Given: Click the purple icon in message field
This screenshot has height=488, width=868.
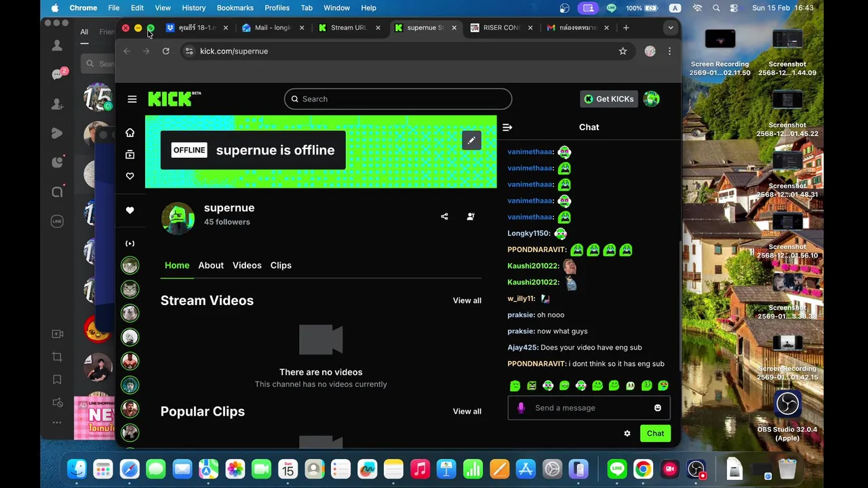Looking at the screenshot, I should click(521, 408).
